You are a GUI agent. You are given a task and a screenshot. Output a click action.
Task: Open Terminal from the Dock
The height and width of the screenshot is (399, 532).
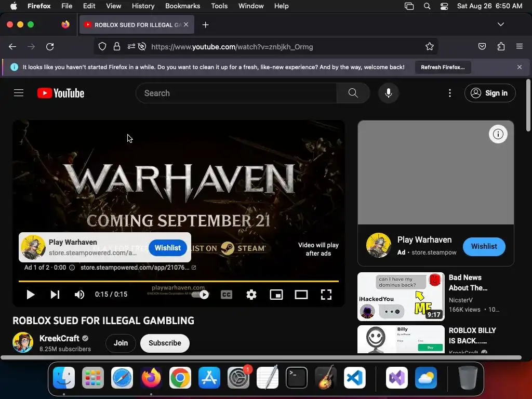297,378
